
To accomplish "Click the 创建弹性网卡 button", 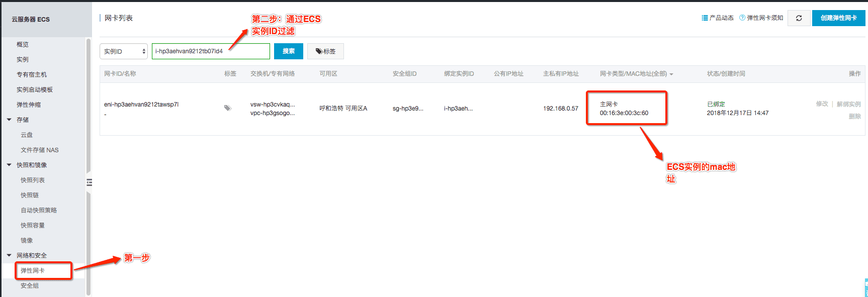I will coord(839,18).
